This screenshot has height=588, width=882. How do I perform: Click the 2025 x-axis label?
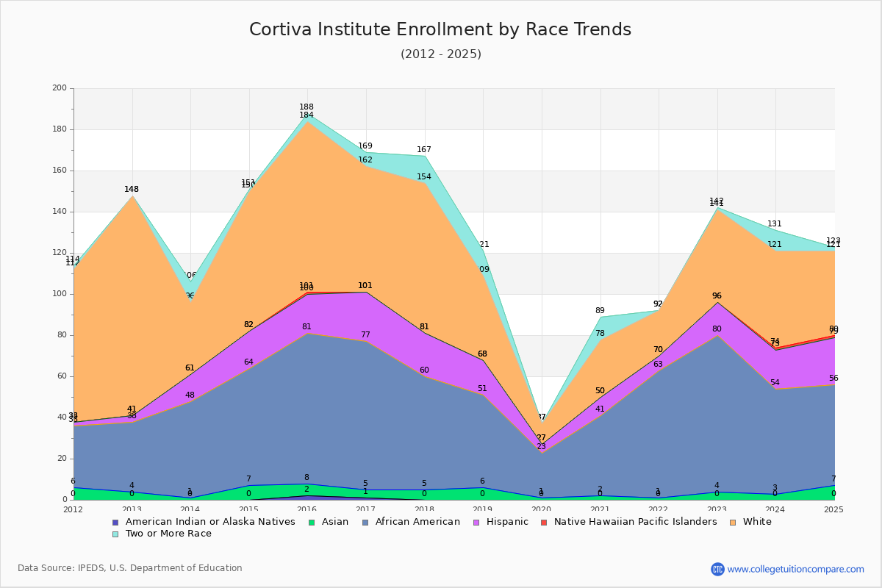(833, 509)
